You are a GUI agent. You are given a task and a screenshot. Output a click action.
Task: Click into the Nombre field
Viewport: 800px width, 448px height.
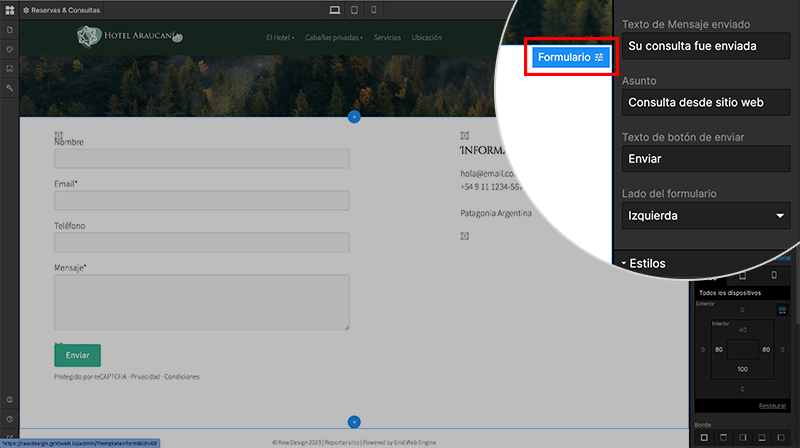(x=202, y=159)
